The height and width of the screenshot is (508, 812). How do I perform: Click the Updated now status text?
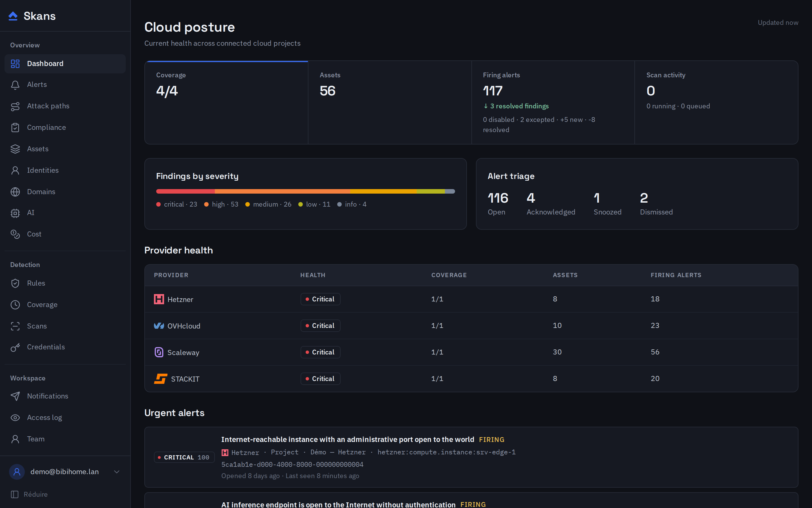coord(778,23)
